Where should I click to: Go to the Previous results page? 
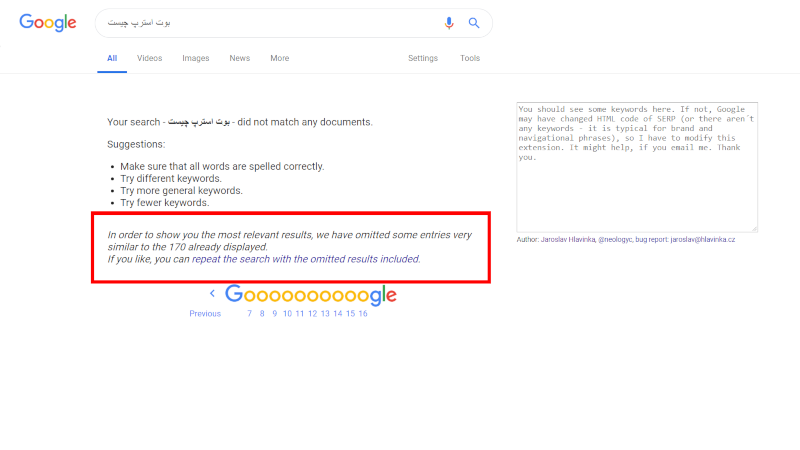(x=205, y=314)
